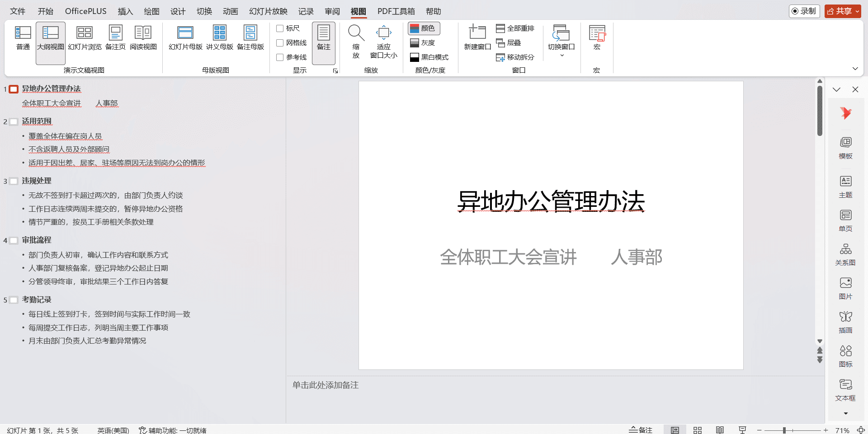Click Slide Sorter icon in status bar
Screen dimensions: 868x434
click(x=698, y=430)
